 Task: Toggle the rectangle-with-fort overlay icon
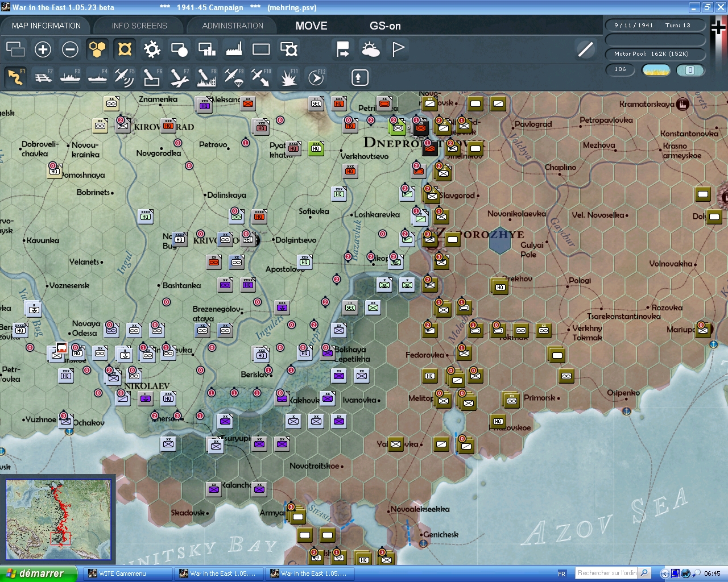pos(289,49)
